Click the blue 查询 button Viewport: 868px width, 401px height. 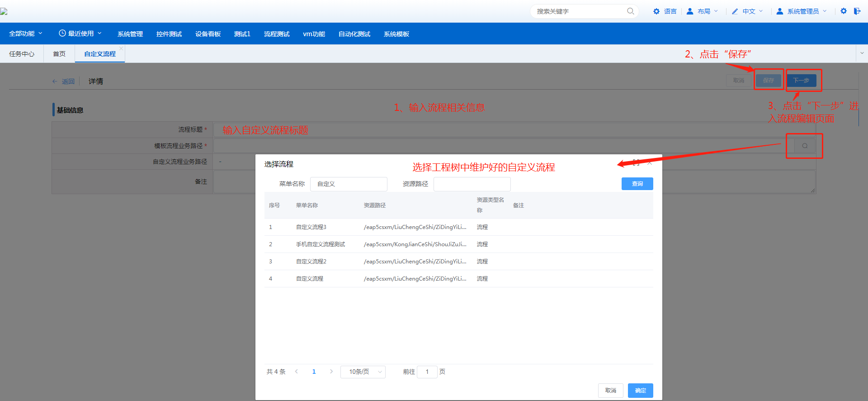(x=637, y=184)
